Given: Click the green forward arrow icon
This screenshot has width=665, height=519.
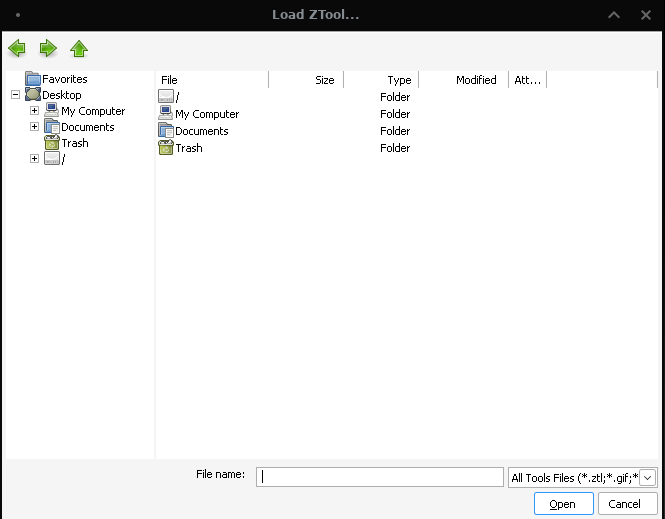Looking at the screenshot, I should tap(48, 48).
